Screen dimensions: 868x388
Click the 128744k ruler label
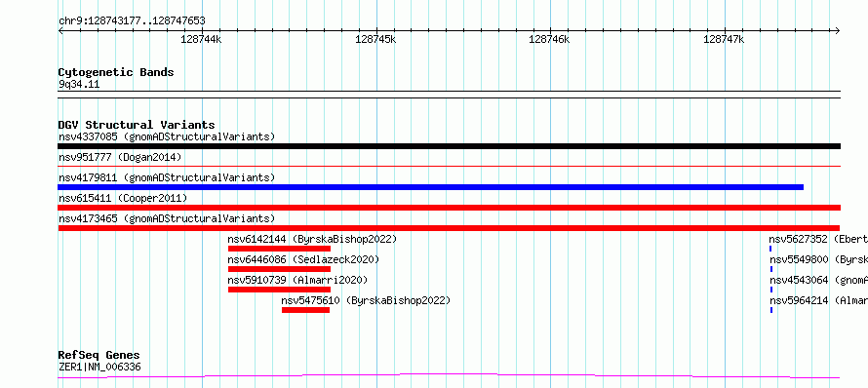point(202,39)
